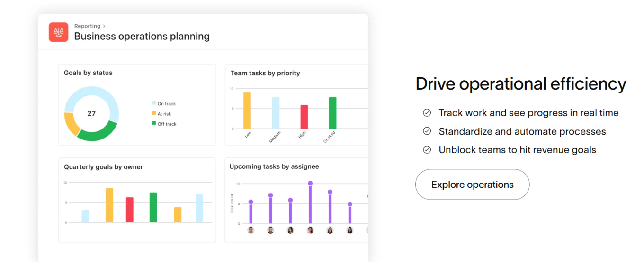Image resolution: width=644 pixels, height=277 pixels.
Task: Click sixth assignee avatar in Upcoming tasks
Action: tap(350, 230)
